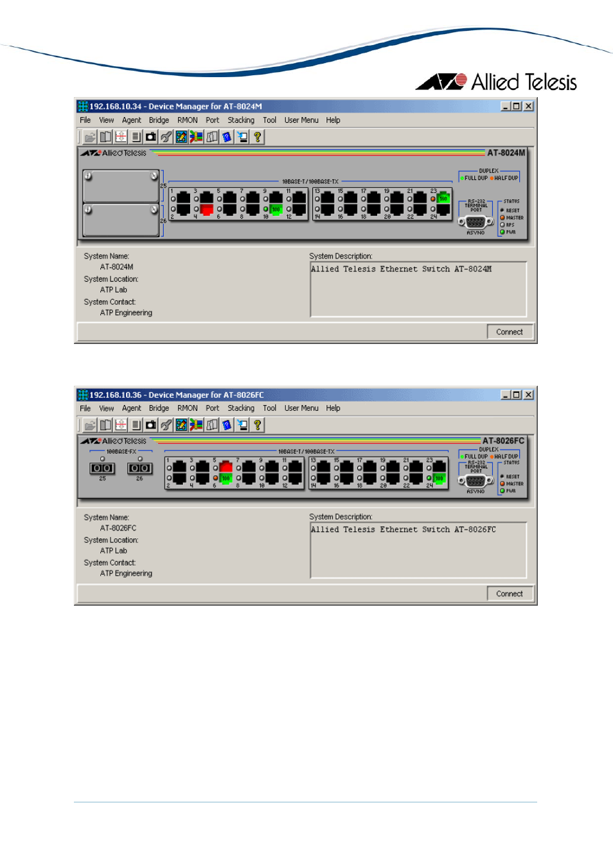Click lower expansion slot 26 on AT-8024M
Viewport: 613px width, 868px height.
(121, 220)
